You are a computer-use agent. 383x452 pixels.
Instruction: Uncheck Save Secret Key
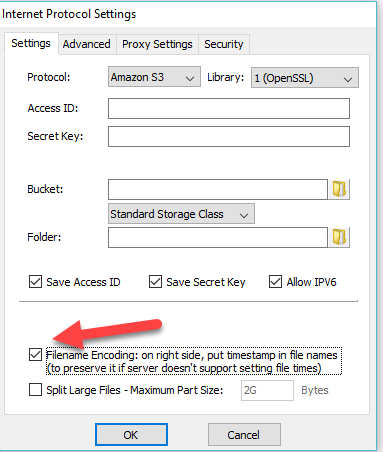point(155,282)
